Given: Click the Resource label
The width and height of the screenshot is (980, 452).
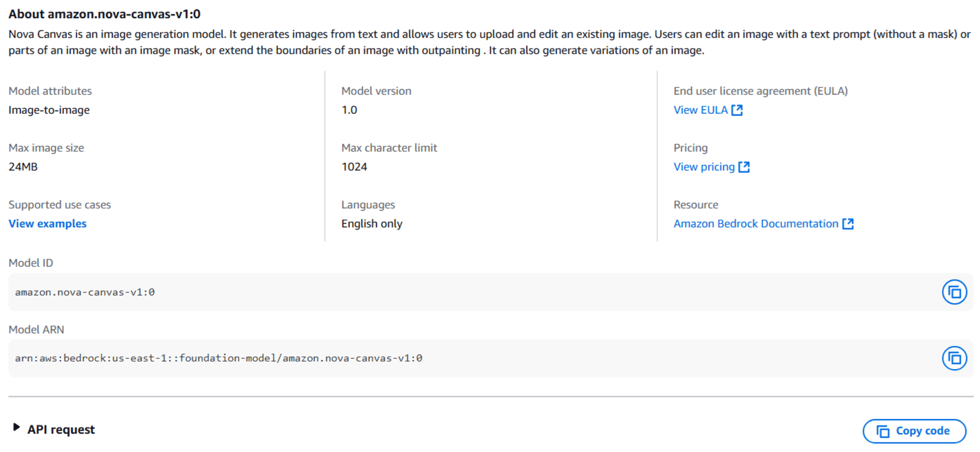Looking at the screenshot, I should pos(696,205).
